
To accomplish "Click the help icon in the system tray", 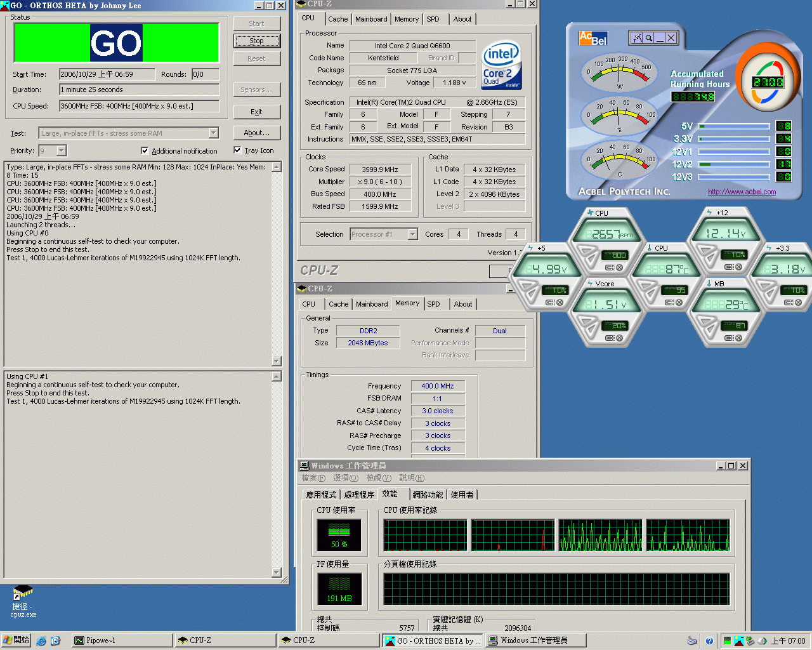I will pyautogui.click(x=709, y=640).
